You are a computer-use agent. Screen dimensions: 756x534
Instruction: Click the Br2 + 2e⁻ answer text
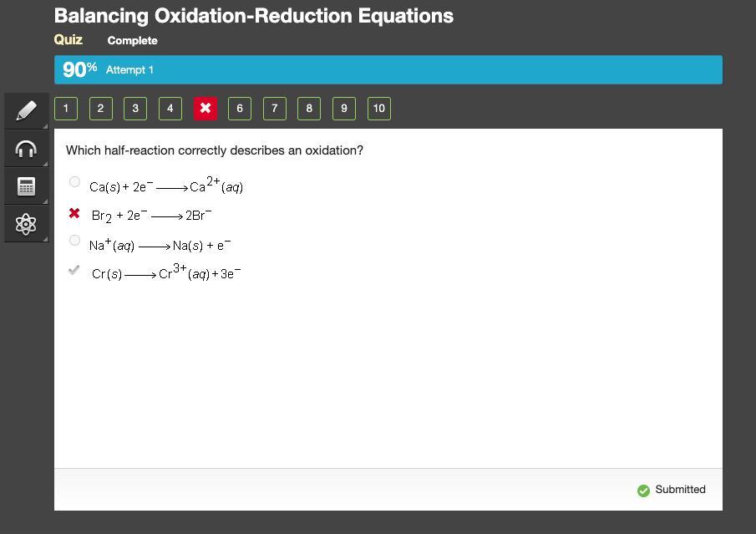coord(151,216)
